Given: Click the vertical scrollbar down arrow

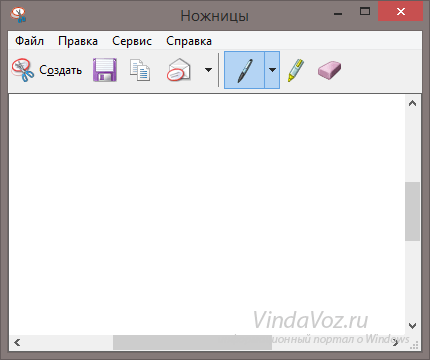Looking at the screenshot, I should point(412,325).
